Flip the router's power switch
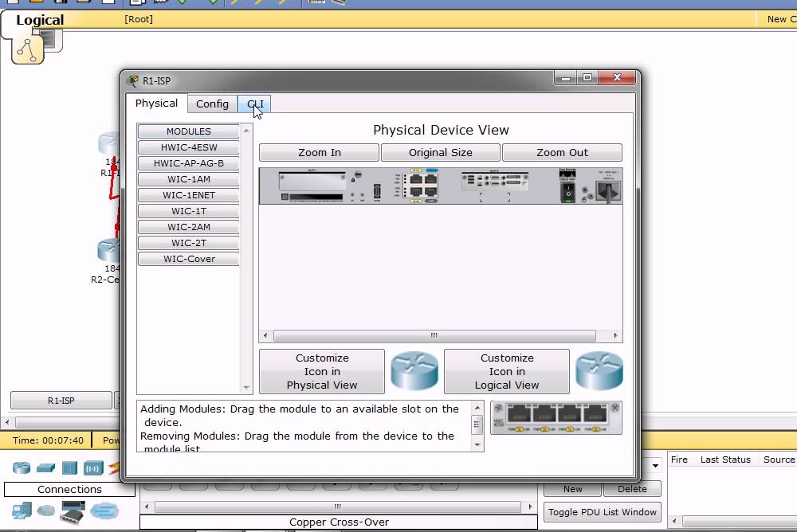 coord(568,190)
